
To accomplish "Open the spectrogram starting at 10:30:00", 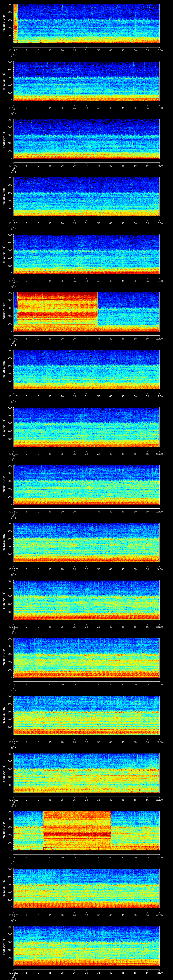I will click(x=86, y=945).
